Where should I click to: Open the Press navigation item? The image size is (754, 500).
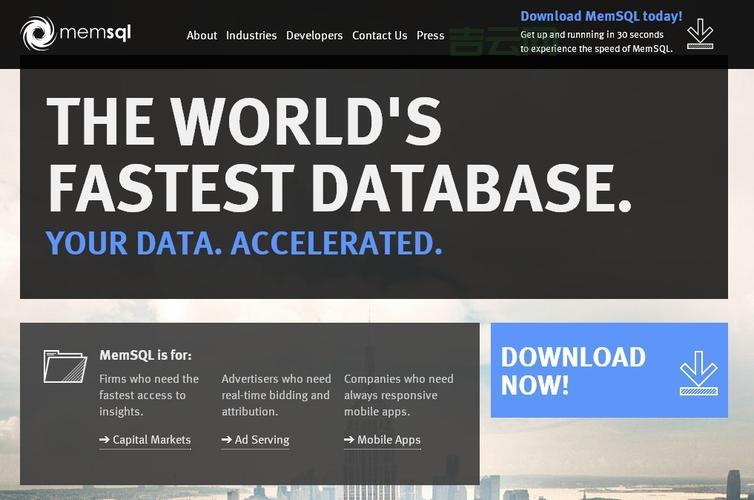click(430, 35)
